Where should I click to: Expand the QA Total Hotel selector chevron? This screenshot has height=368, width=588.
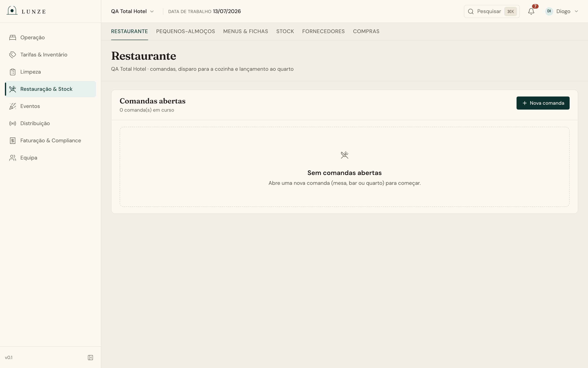[152, 11]
